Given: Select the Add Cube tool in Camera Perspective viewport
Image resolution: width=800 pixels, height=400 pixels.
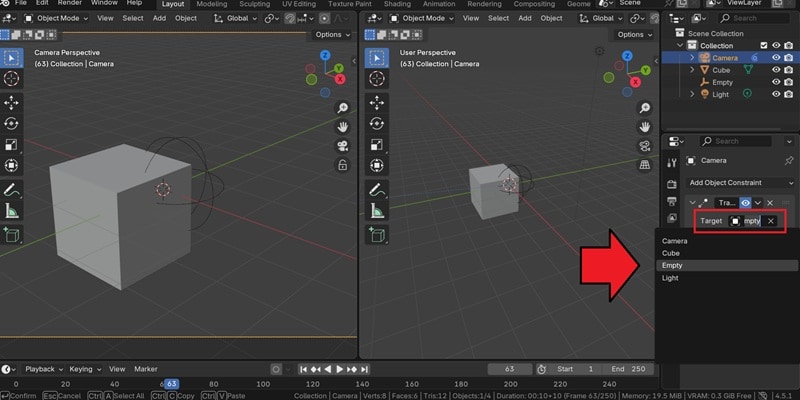Looking at the screenshot, I should pos(11,235).
